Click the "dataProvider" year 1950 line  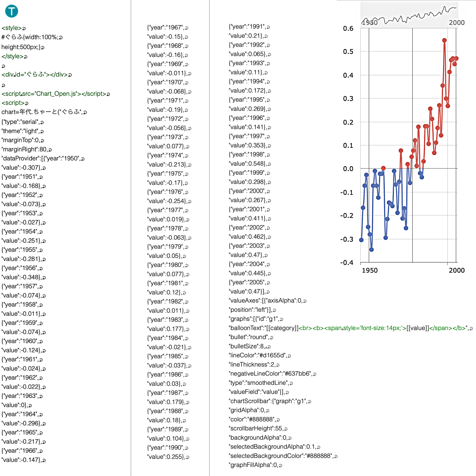click(x=43, y=158)
